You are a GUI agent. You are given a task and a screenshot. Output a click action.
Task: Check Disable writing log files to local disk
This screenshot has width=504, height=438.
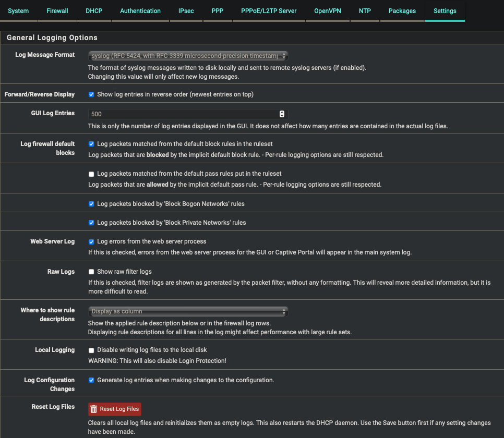91,350
